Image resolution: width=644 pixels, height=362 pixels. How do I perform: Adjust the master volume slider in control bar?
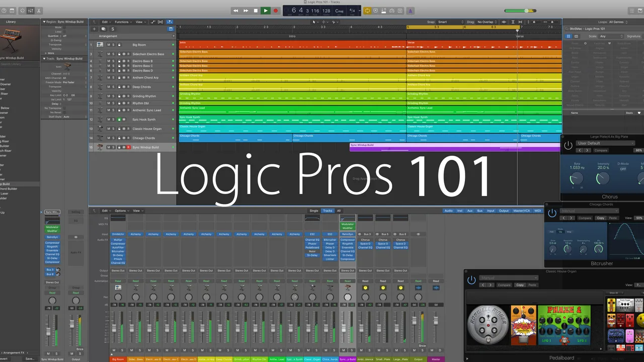[520, 11]
